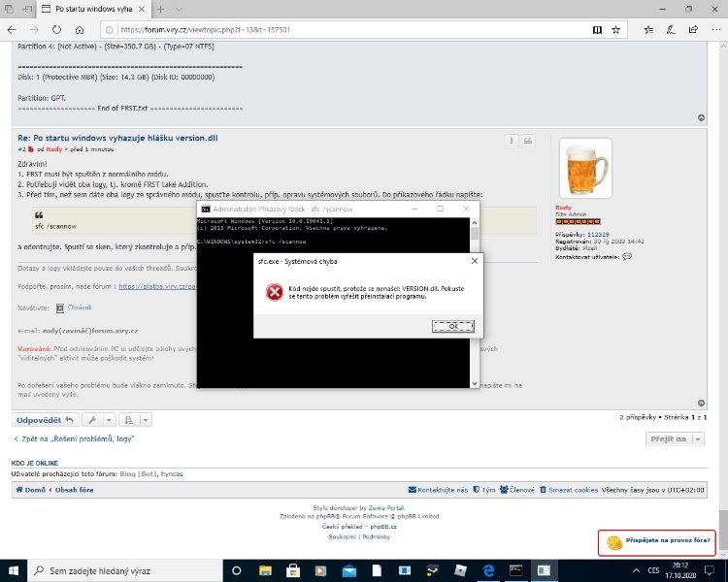Open the Mail app from taskbar
Image resolution: width=728 pixels, height=582 pixels.
point(348,570)
